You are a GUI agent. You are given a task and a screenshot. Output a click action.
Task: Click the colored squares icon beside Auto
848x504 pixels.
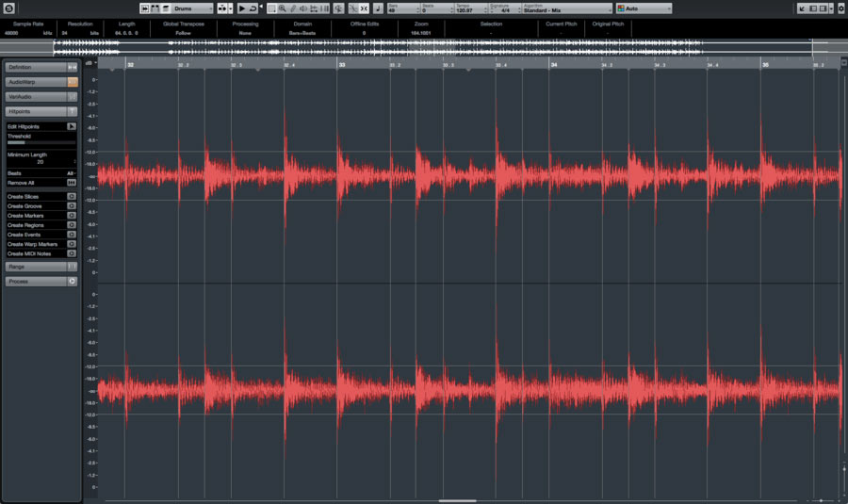tap(620, 8)
